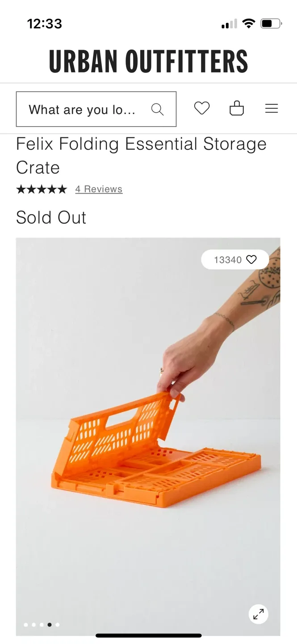Click the active fourth carousel dot
Screen dimensions: 297x644
click(x=50, y=625)
